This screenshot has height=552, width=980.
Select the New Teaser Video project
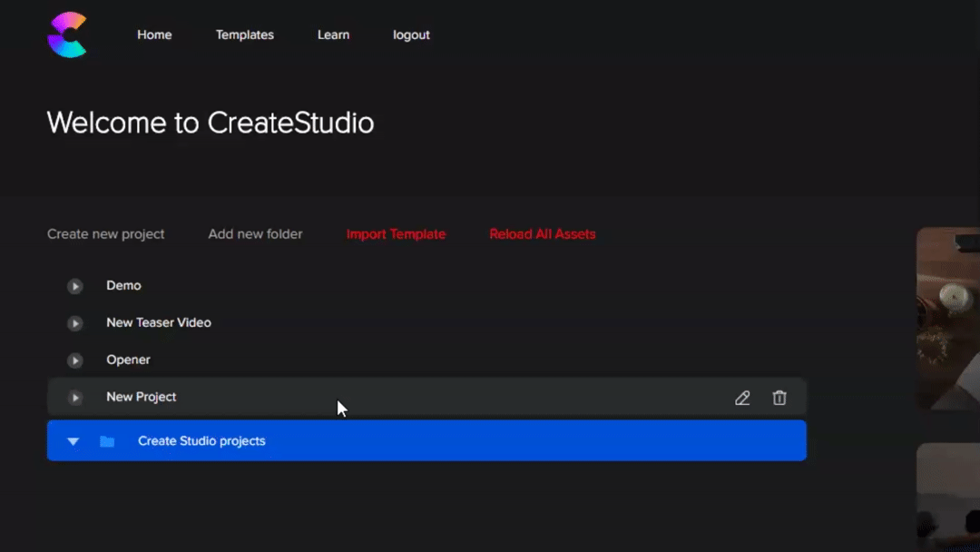[x=159, y=322]
